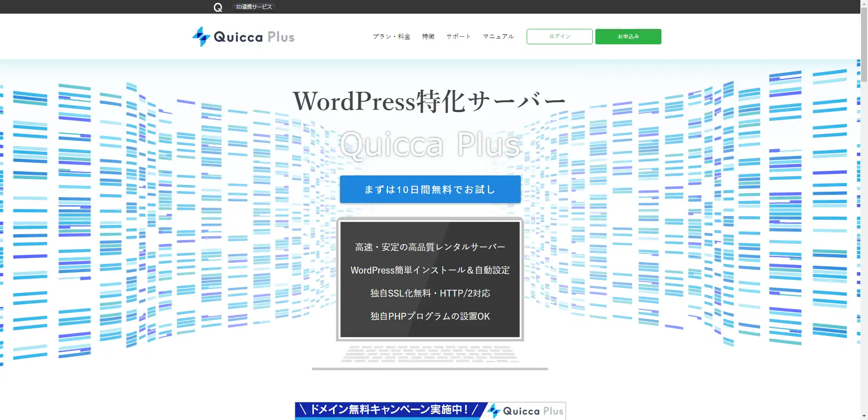Screen dimensions: 868x420
Task: Click the WordPress特化サーバー heading
Action: (429, 101)
